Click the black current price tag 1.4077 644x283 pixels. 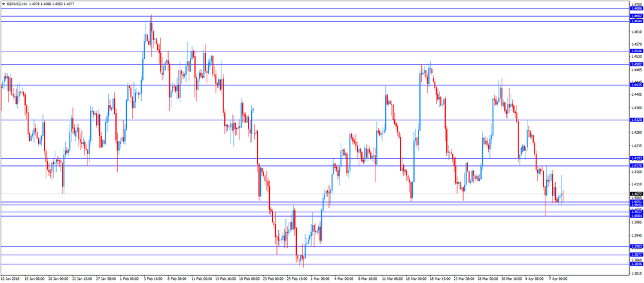[636, 194]
